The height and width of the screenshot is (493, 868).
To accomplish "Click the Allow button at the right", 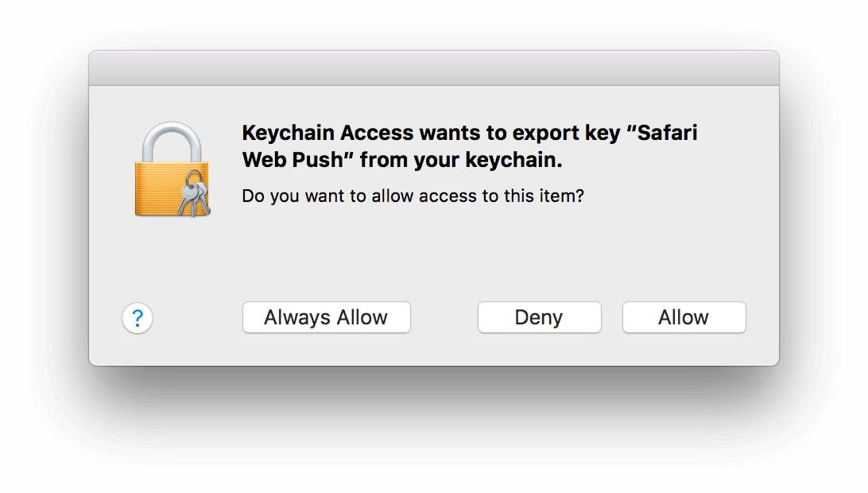I will [x=684, y=317].
